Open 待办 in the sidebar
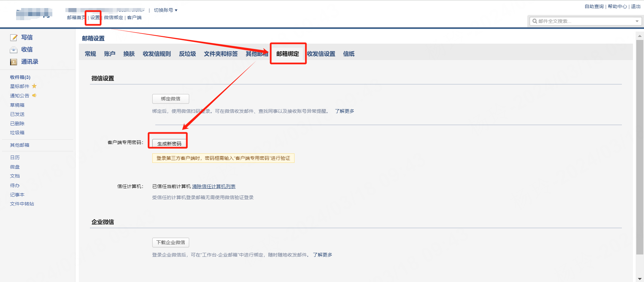Image resolution: width=644 pixels, height=282 pixels. [15, 185]
